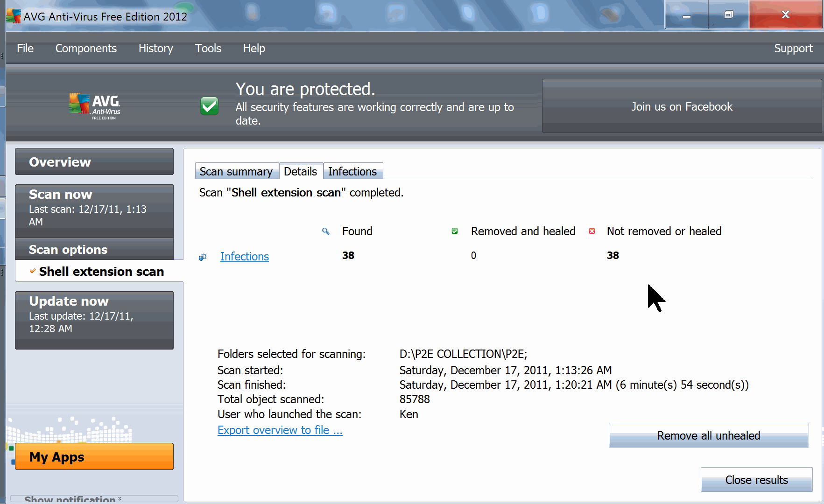Click the user name Ken
Screen dimensions: 824x504
coord(409,414)
